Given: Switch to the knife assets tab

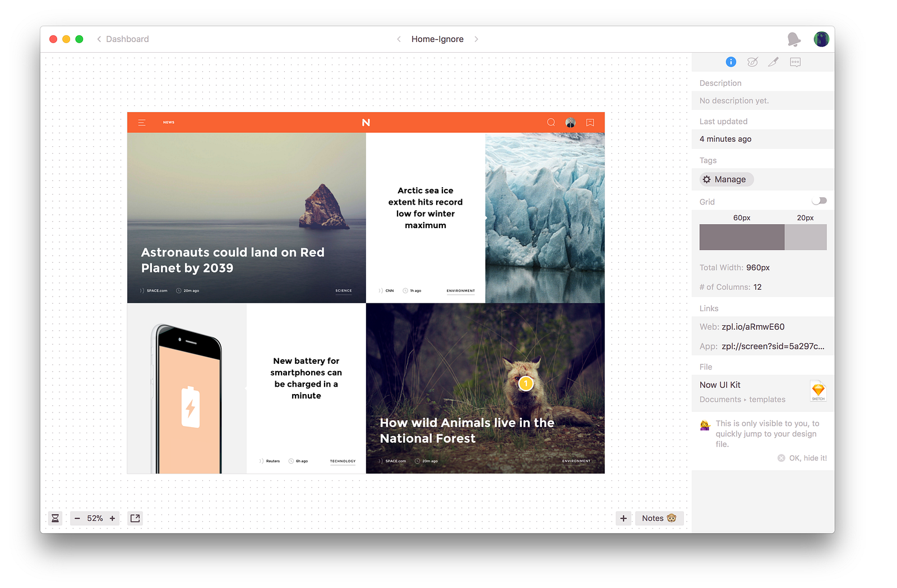Looking at the screenshot, I should coord(774,62).
